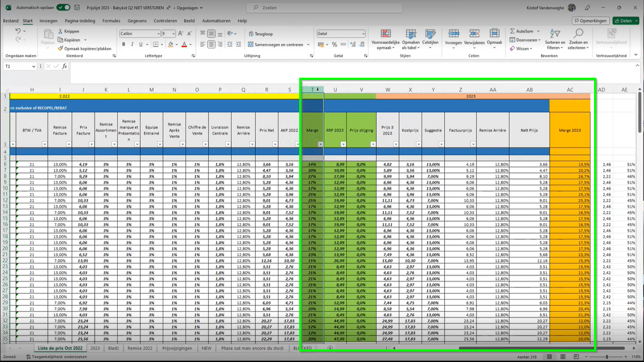Switch to page layout view in status bar
The image size is (644, 362).
pos(563,357)
